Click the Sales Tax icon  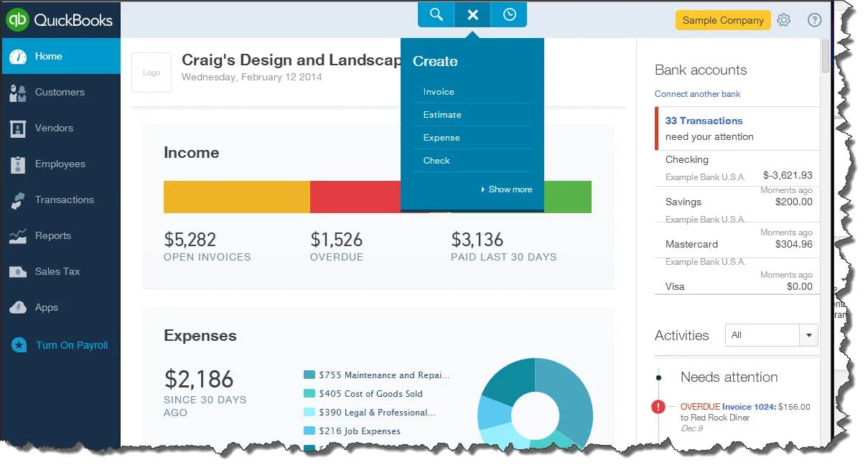[18, 272]
